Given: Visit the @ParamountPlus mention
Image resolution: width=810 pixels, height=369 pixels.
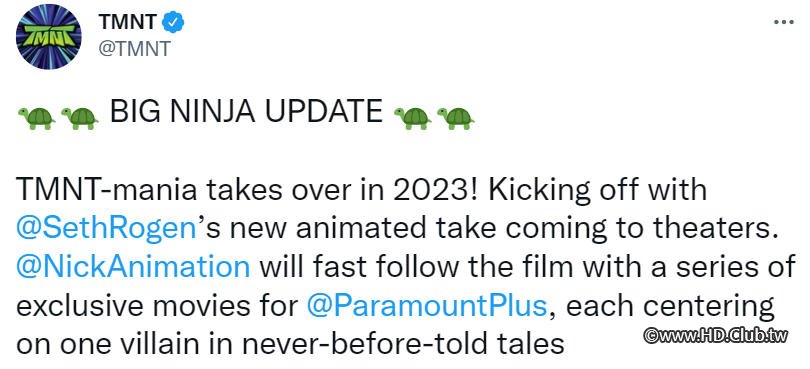Looking at the screenshot, I should [426, 306].
